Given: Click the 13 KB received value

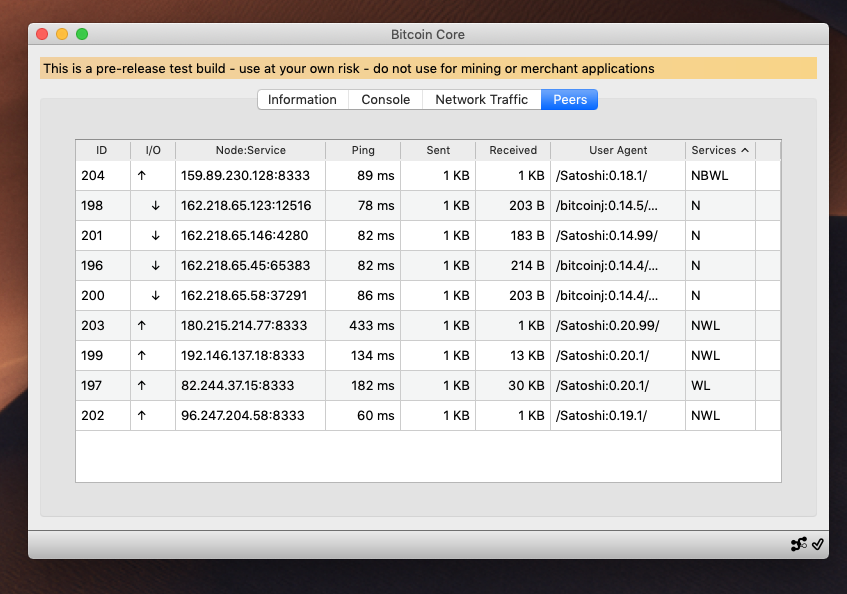Looking at the screenshot, I should (x=527, y=355).
